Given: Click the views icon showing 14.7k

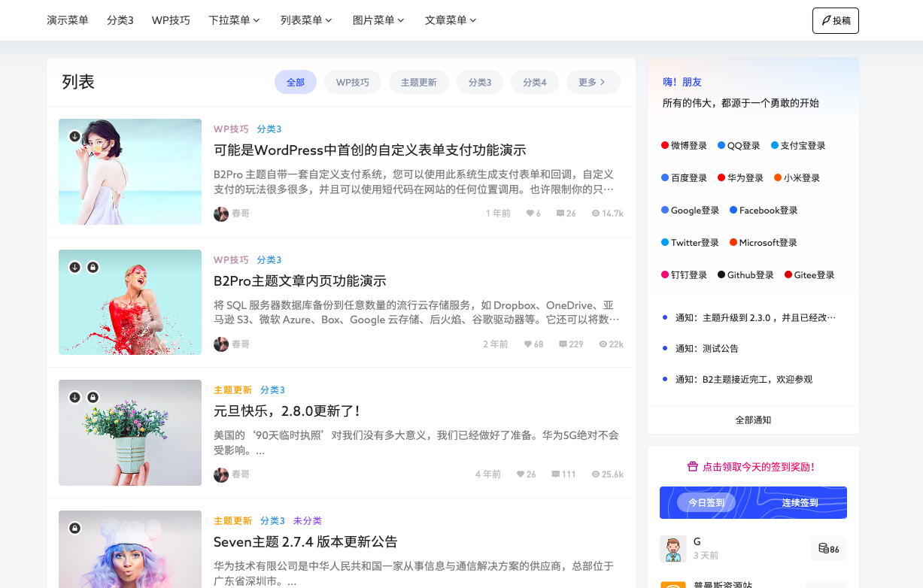Looking at the screenshot, I should coord(595,214).
